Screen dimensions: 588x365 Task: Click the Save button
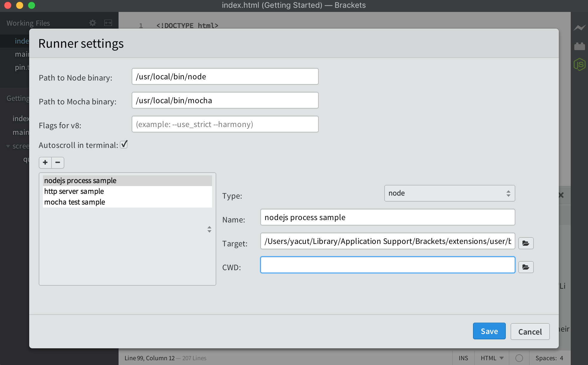(489, 331)
